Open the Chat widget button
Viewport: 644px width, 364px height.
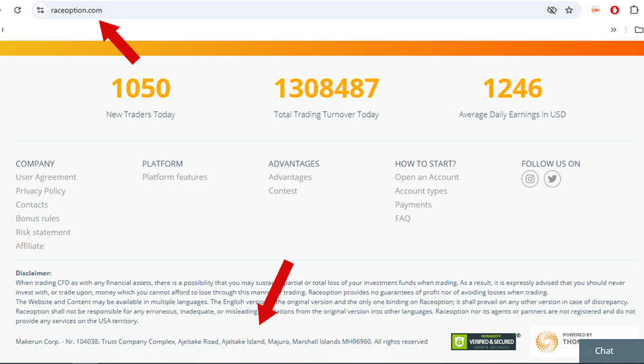click(612, 351)
